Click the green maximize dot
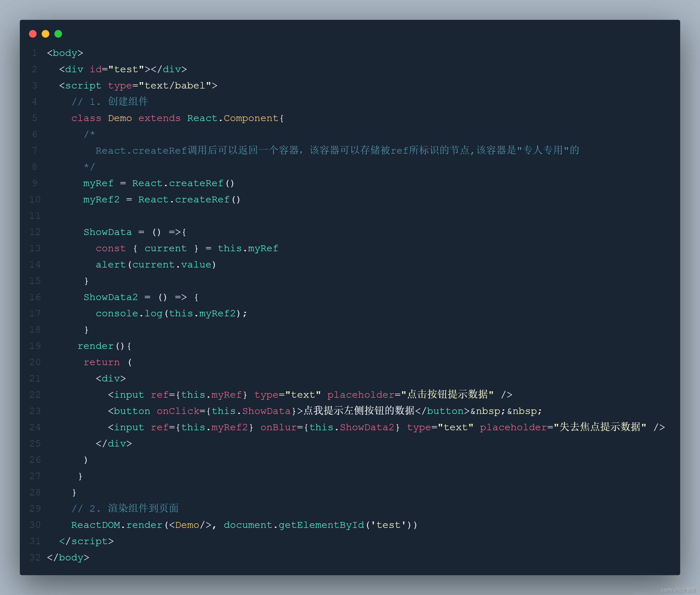The width and height of the screenshot is (700, 595). (x=58, y=34)
